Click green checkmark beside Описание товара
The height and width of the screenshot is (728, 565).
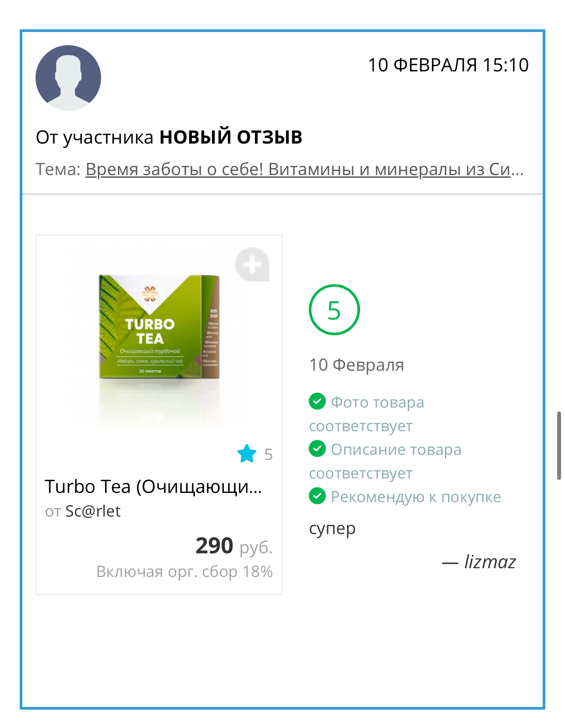pyautogui.click(x=317, y=448)
